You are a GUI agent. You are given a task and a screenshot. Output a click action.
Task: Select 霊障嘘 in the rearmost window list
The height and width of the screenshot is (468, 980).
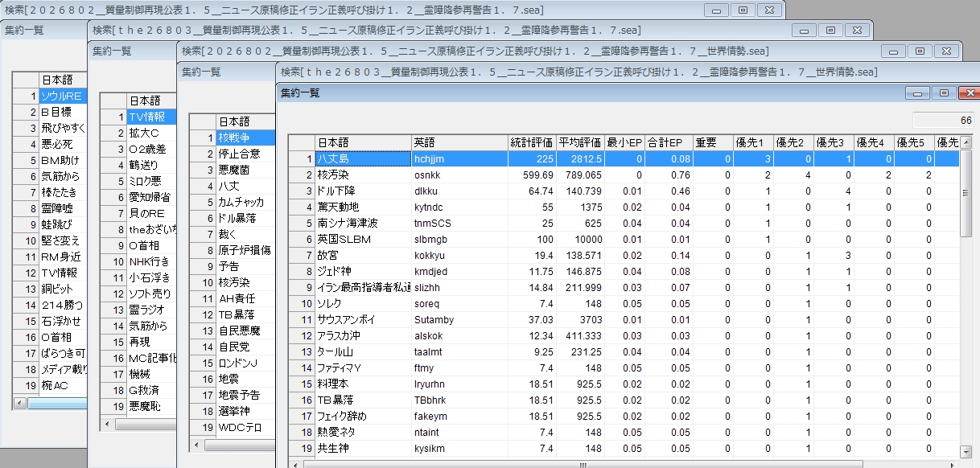click(x=63, y=208)
